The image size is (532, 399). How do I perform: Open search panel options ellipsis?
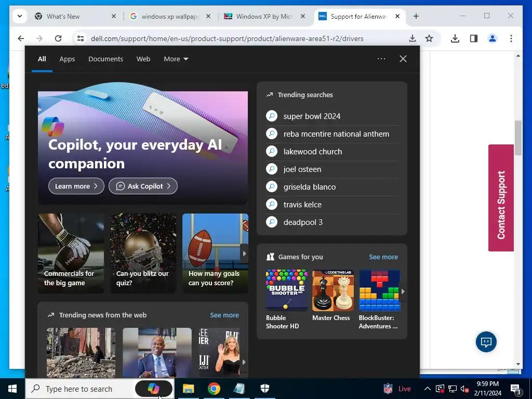click(x=381, y=59)
